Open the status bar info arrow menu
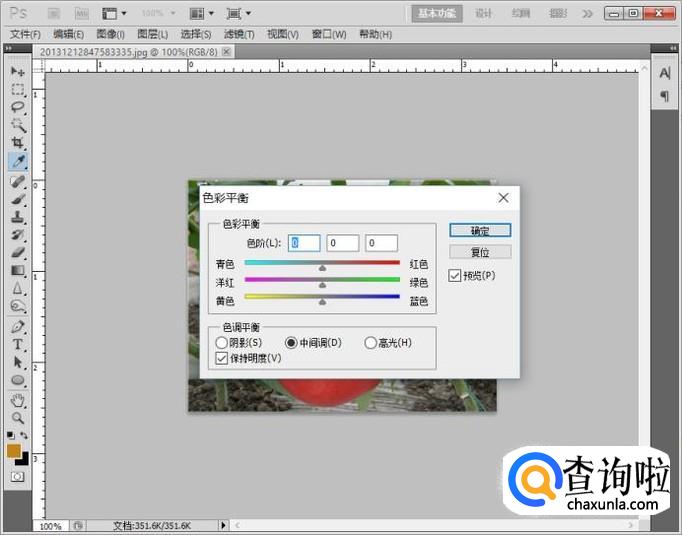 pos(224,525)
